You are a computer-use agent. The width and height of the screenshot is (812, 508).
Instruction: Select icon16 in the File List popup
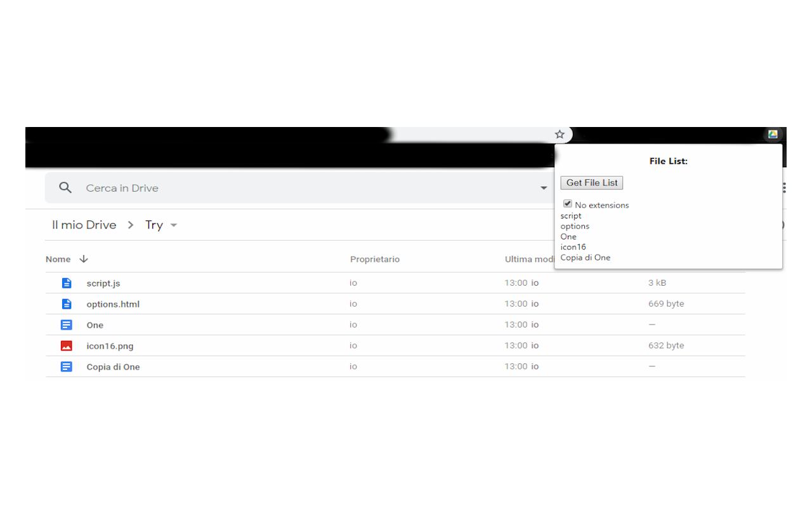[x=573, y=246]
